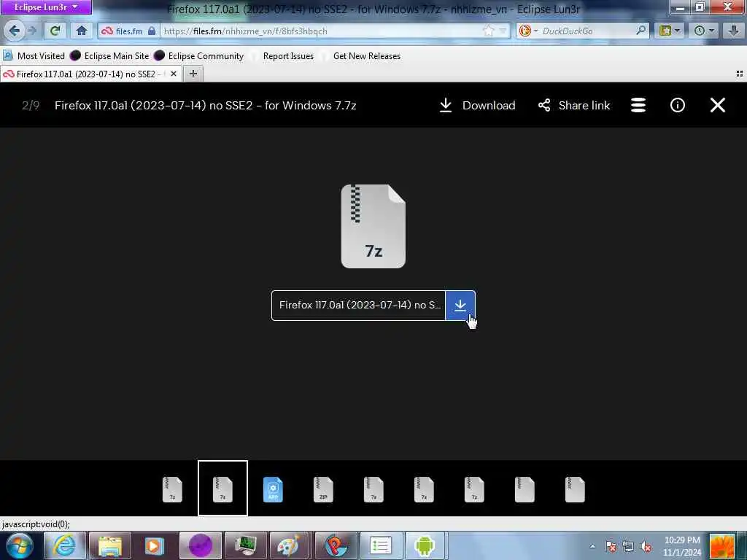The width and height of the screenshot is (747, 560).
Task: Open the browser downloads arrow button
Action: pos(734,31)
